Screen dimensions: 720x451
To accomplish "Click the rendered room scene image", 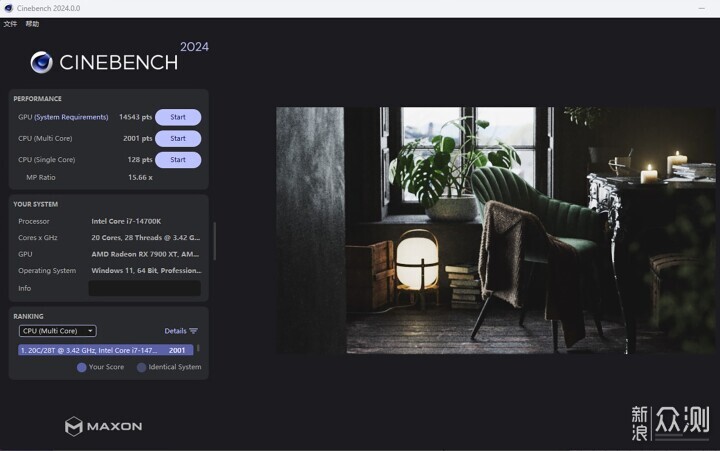I will coord(495,231).
